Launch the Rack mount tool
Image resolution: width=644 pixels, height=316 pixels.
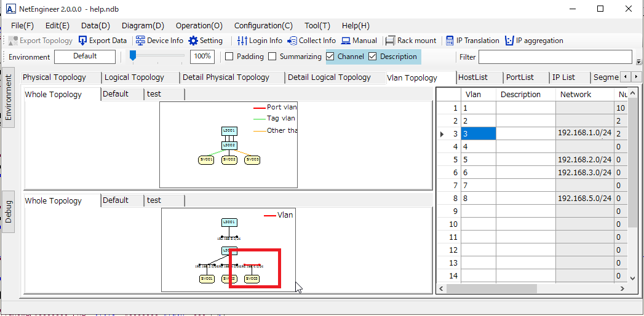pos(390,41)
